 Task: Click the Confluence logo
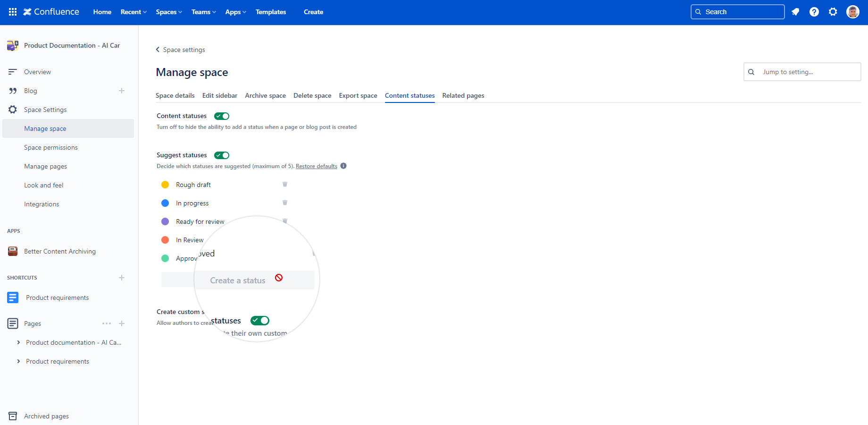(51, 12)
